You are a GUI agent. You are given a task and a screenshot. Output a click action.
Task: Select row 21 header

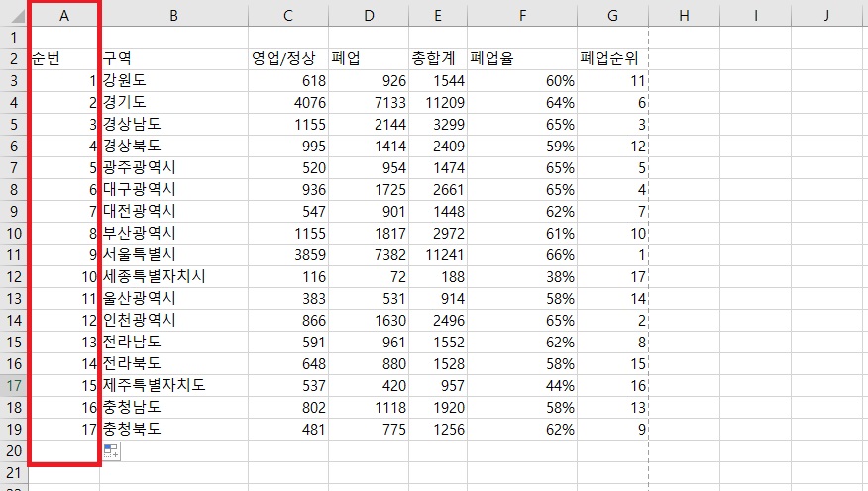click(14, 473)
